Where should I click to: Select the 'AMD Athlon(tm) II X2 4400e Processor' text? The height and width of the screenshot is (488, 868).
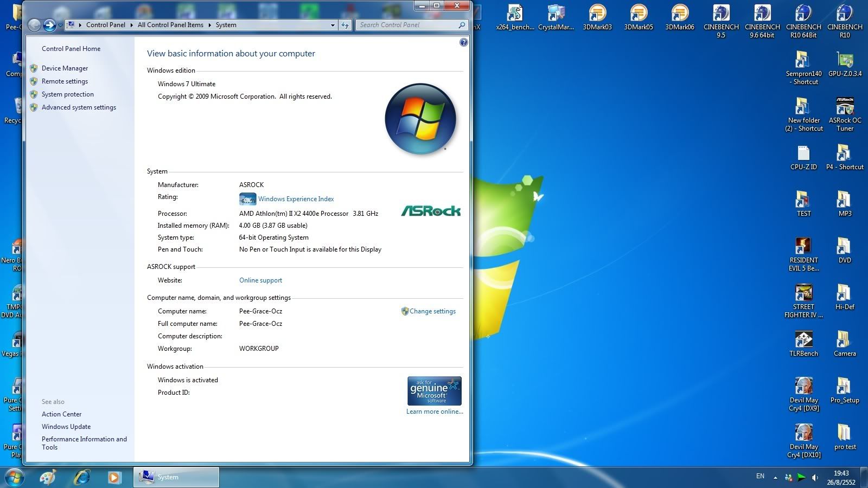point(293,214)
